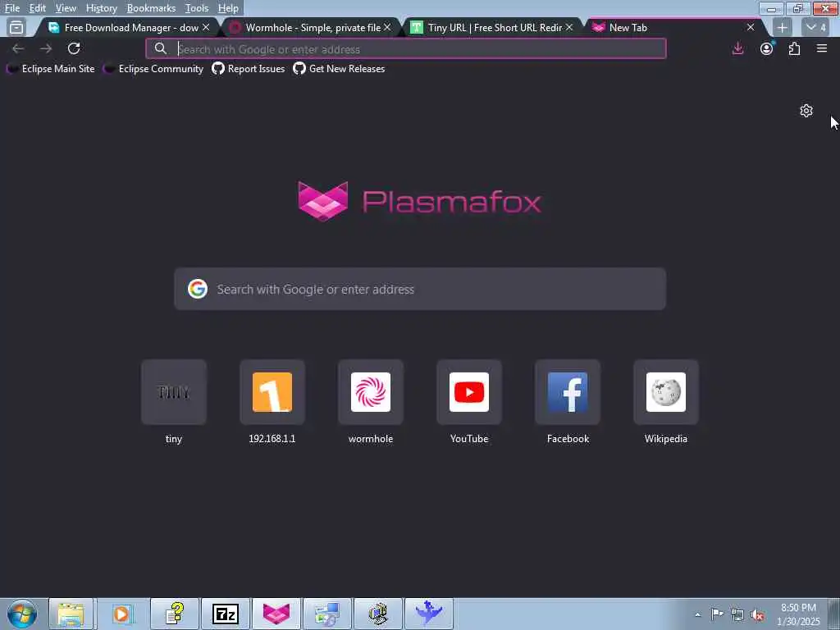Open the account profile icon
The image size is (840, 630).
[767, 48]
